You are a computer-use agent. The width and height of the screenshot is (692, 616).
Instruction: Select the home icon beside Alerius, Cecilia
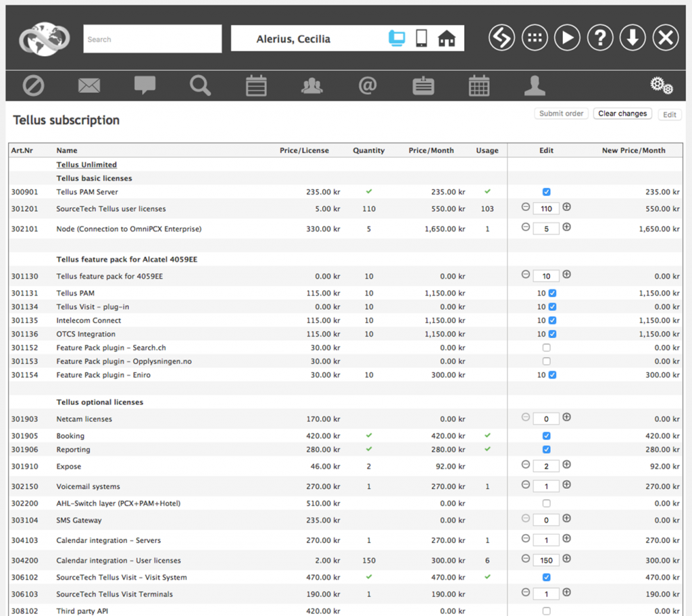coord(447,39)
